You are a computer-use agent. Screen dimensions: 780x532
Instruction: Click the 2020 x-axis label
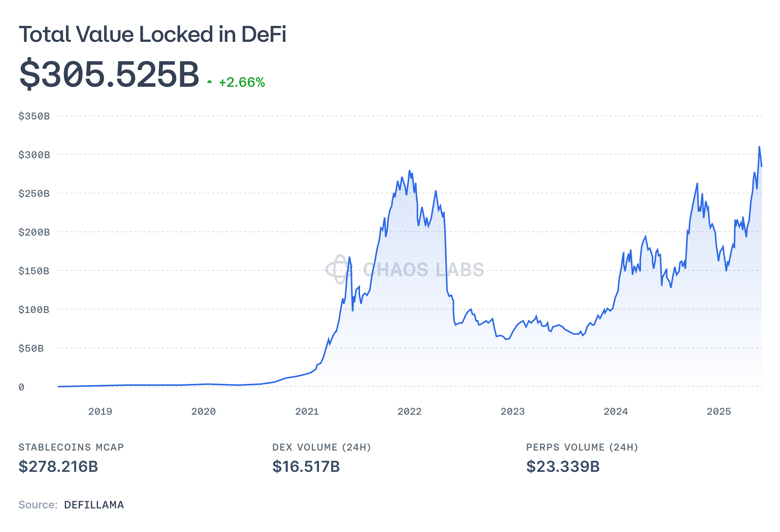coord(203,411)
